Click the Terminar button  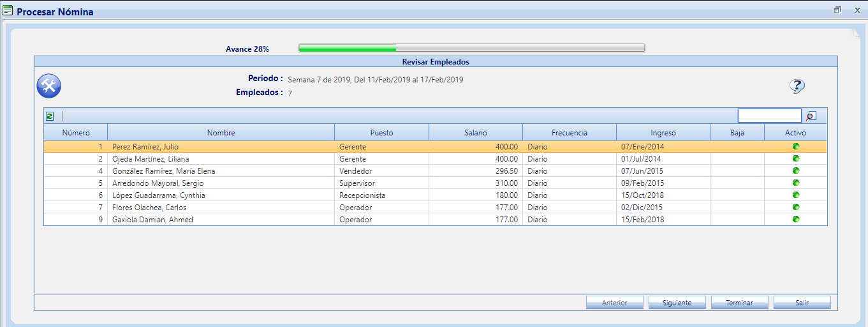pos(740,303)
